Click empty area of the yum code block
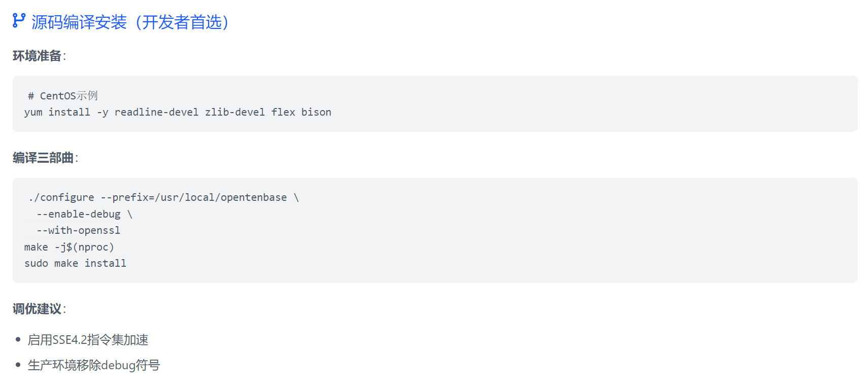This screenshot has height=388, width=868. [x=594, y=104]
